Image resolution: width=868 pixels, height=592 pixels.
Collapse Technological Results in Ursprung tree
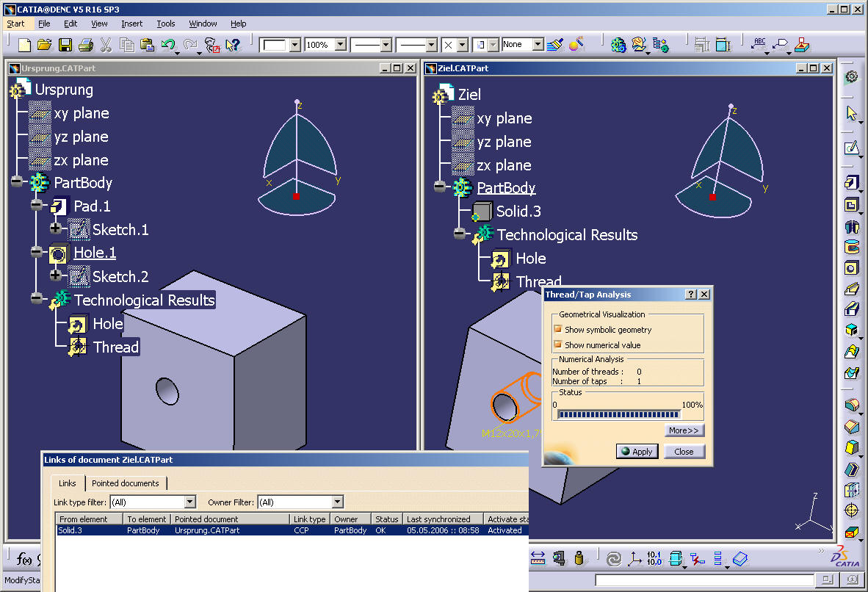click(x=37, y=298)
